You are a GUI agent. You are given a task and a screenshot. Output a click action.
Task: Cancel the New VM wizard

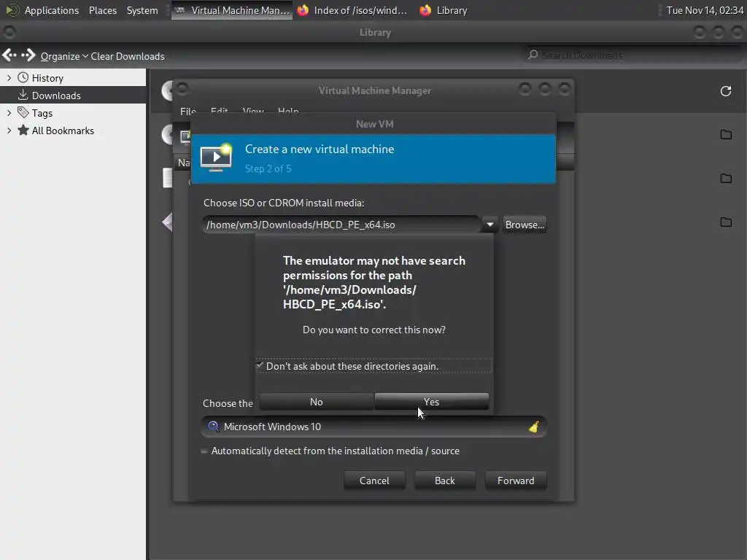374,481
